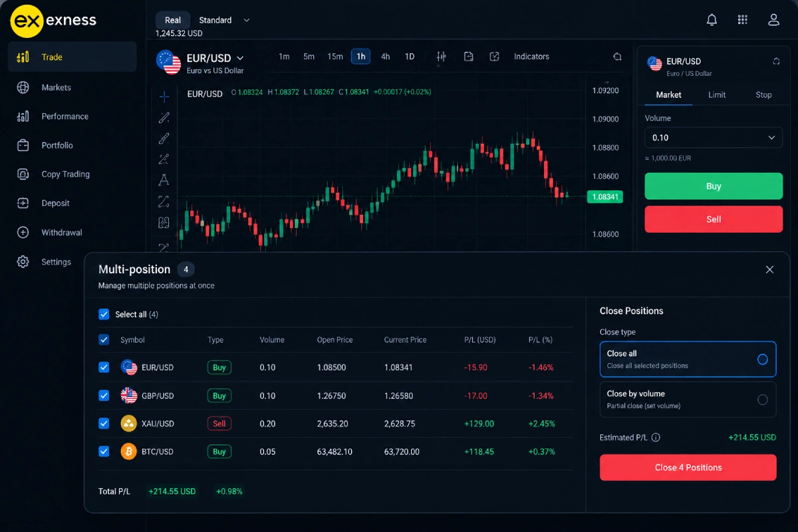Uncheck the XAU/USD position checkbox
Screen dimensions: 798x532
tap(104, 423)
